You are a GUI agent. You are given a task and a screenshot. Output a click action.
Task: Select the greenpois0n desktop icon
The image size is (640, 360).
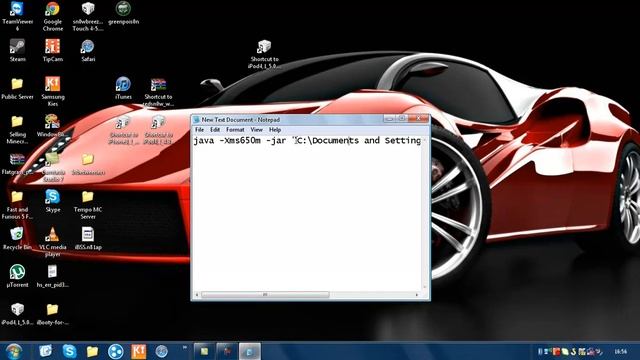tap(123, 13)
